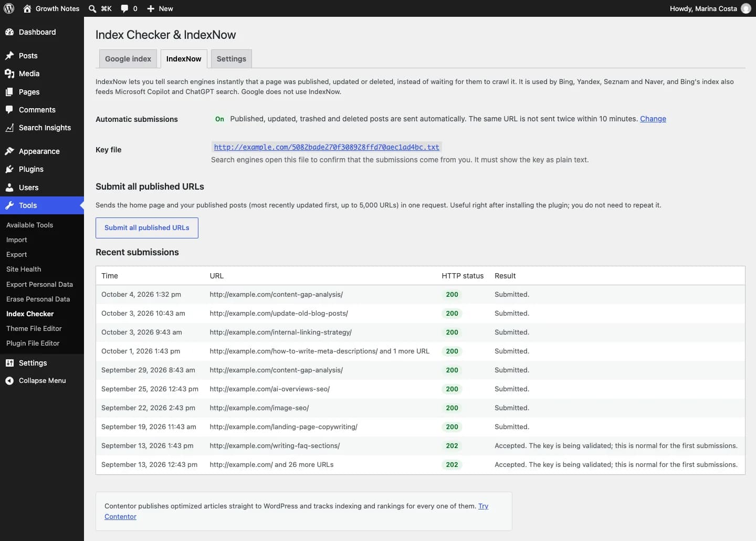Open the comments bubble icon in admin bar
The image size is (756, 541).
click(124, 8)
